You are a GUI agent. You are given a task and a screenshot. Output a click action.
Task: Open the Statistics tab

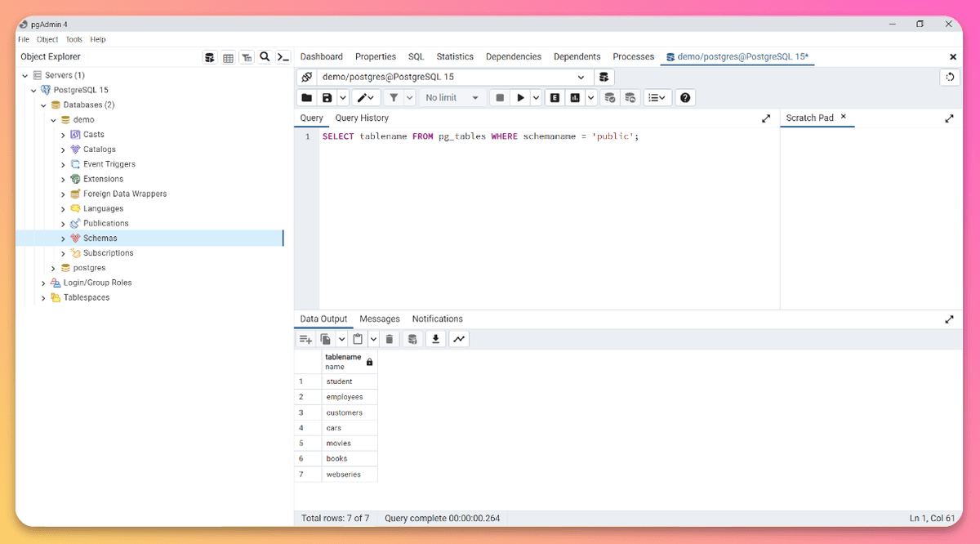tap(455, 57)
